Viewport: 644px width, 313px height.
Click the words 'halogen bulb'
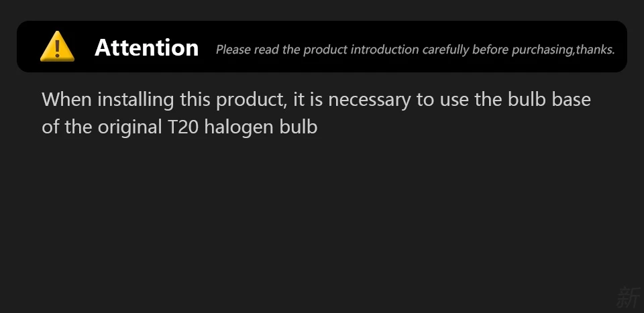[261, 127]
